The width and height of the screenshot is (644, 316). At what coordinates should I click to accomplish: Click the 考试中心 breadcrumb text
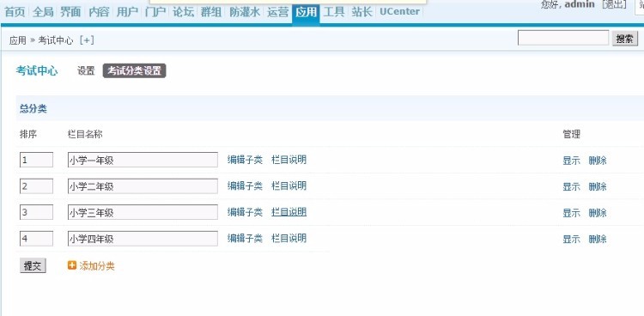(x=56, y=40)
